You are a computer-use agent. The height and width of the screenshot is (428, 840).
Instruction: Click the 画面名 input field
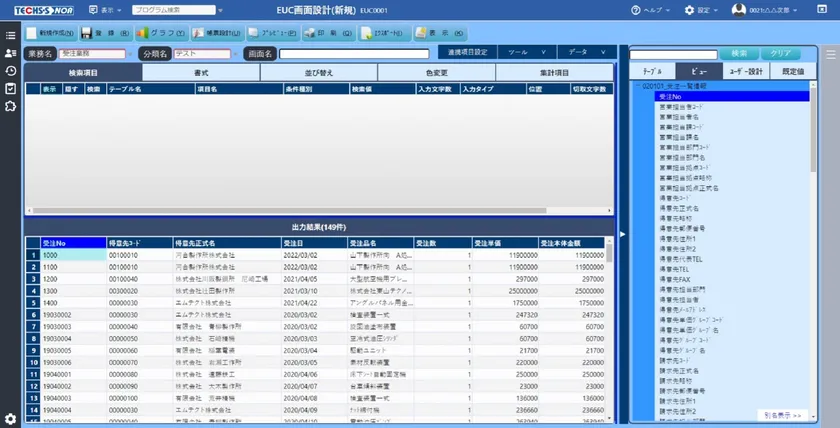click(x=355, y=54)
